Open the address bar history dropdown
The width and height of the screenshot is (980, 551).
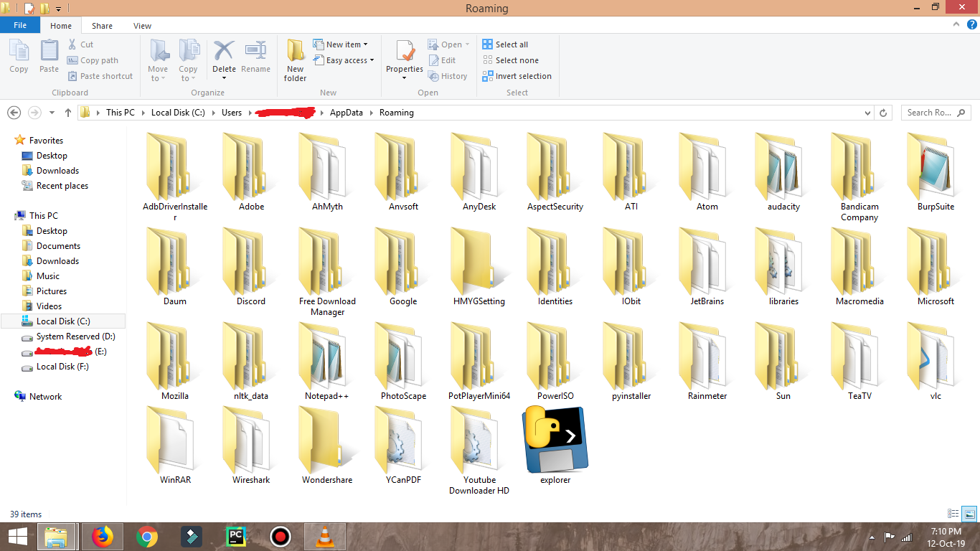[x=869, y=113]
